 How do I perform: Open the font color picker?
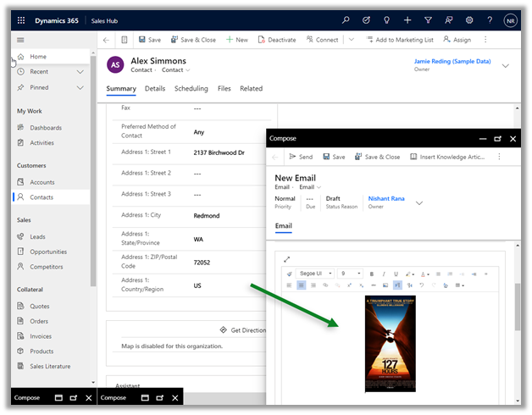425,274
